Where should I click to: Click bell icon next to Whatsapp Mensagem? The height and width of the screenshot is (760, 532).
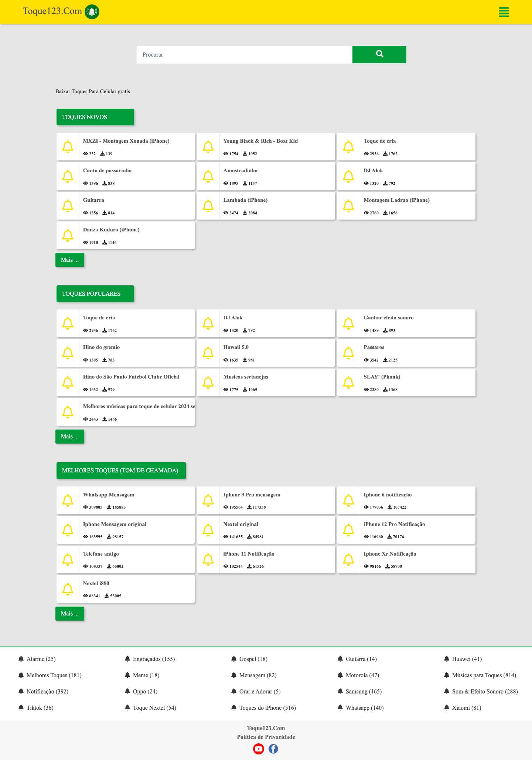[x=68, y=501]
